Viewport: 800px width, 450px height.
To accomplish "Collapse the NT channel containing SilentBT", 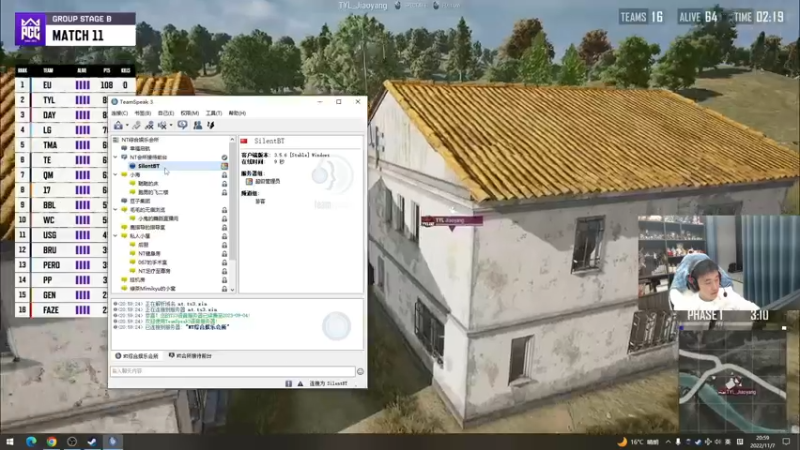I will point(116,157).
